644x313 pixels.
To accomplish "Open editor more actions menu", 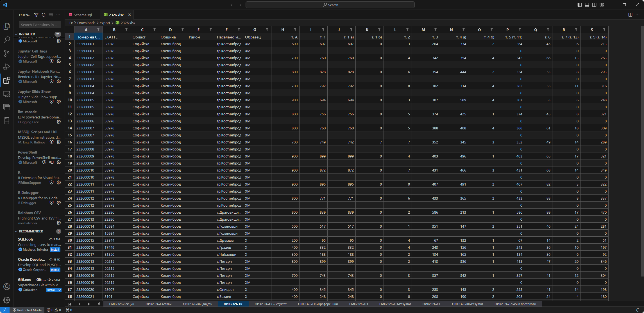I will pos(638,15).
